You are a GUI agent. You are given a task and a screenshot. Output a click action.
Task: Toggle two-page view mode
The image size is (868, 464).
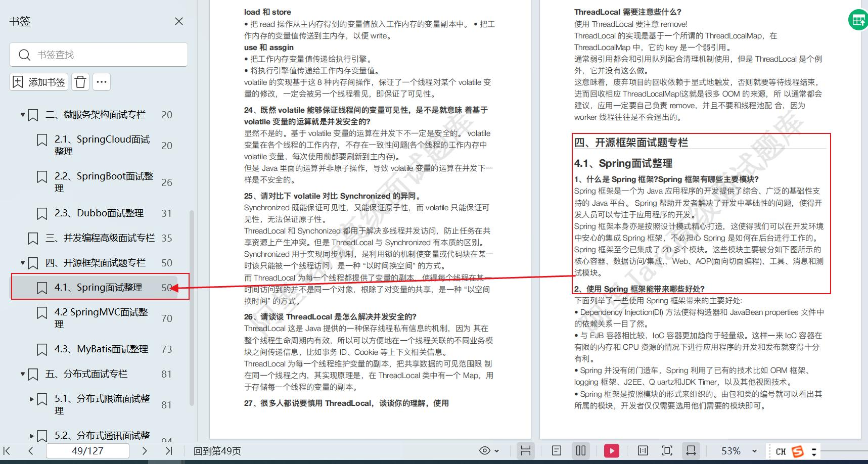[581, 450]
